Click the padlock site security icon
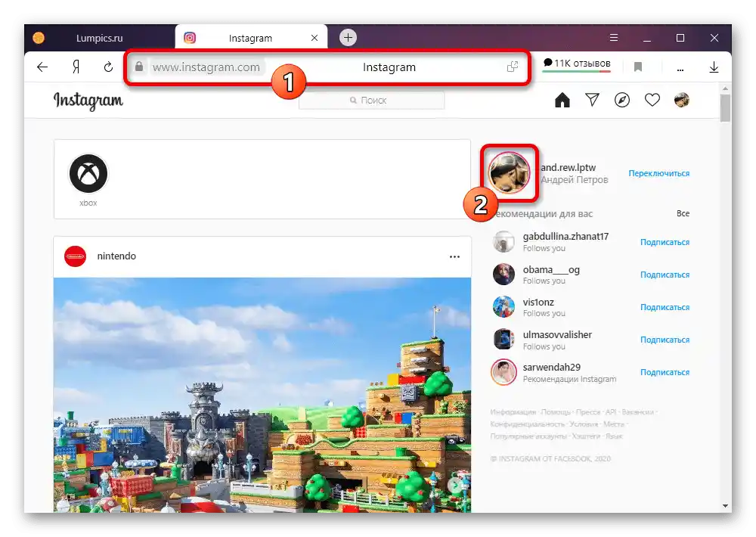 coord(139,67)
